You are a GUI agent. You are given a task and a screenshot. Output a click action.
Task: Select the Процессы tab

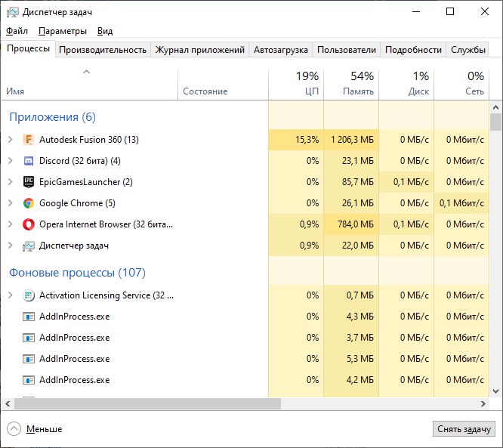[28, 48]
